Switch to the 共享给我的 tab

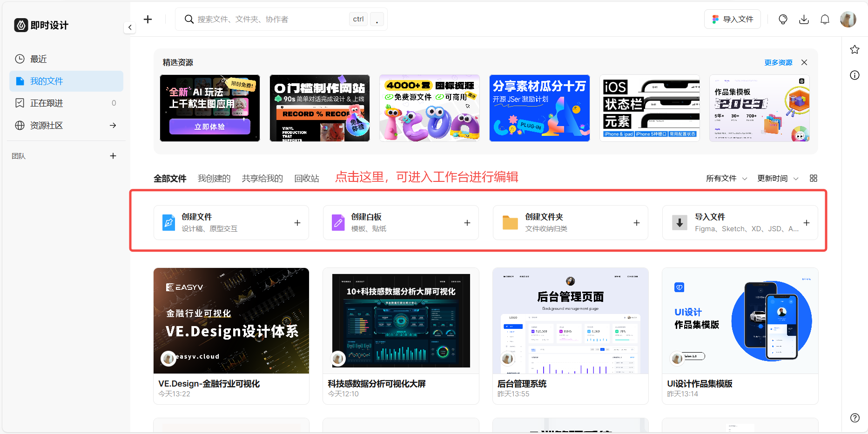tap(262, 178)
